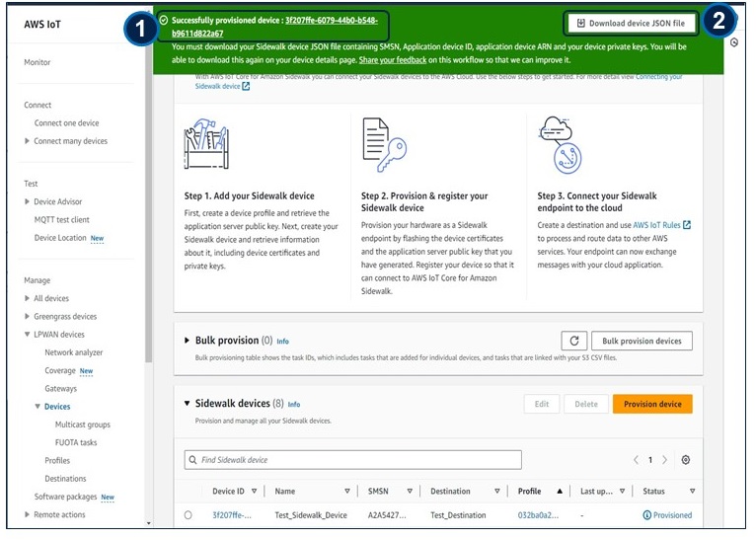Viewport: 756px width, 540px height.
Task: Refresh the Bulk provision table
Action: pyautogui.click(x=573, y=341)
